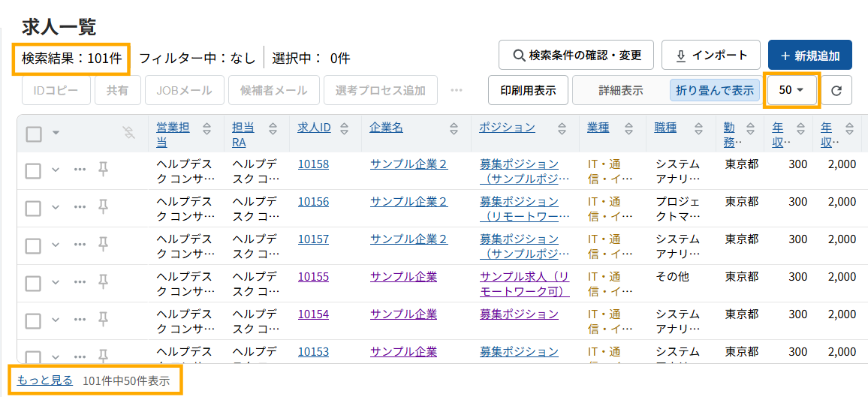The height and width of the screenshot is (397, 868).
Task: Check the box for job 10158
Action: pyautogui.click(x=33, y=171)
